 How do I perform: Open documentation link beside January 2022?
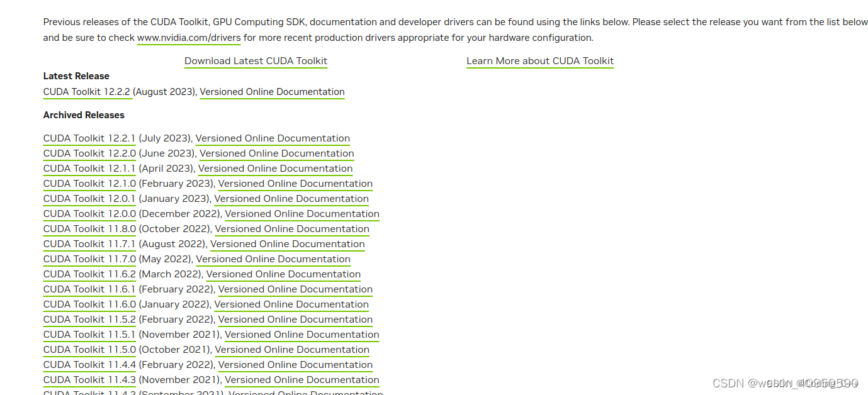coord(291,304)
